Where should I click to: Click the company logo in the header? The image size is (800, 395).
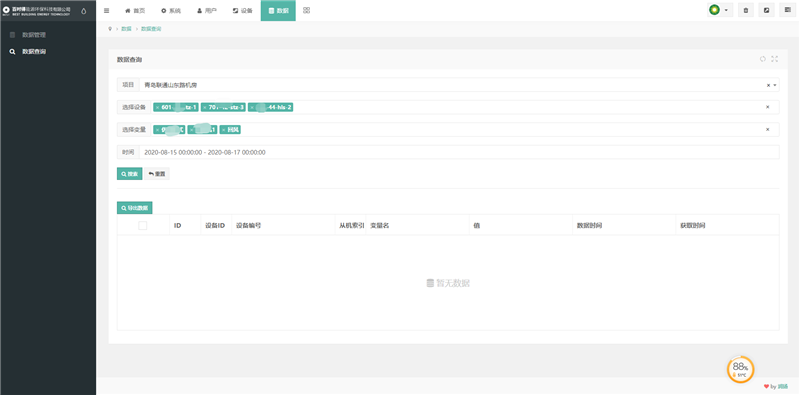(37, 11)
